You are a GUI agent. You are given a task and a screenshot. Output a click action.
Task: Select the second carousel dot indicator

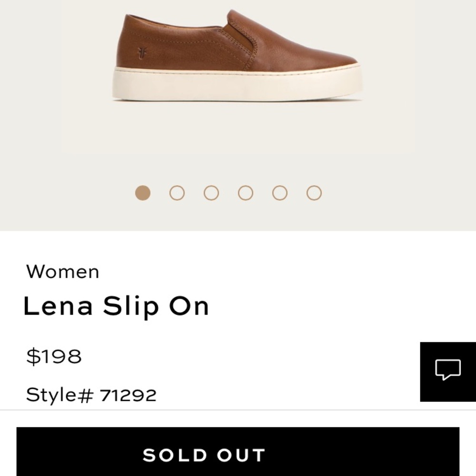176,192
